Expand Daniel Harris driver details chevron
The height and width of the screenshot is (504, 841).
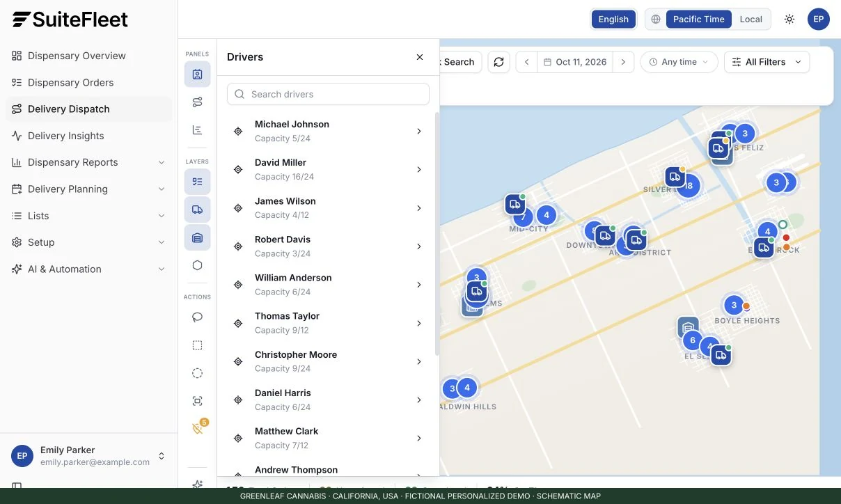click(x=419, y=400)
